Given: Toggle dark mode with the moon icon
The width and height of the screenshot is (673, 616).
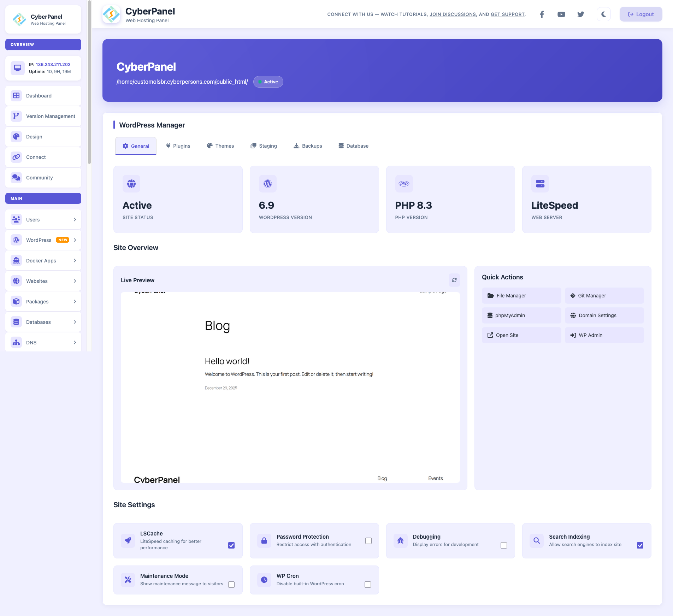Looking at the screenshot, I should pyautogui.click(x=603, y=14).
